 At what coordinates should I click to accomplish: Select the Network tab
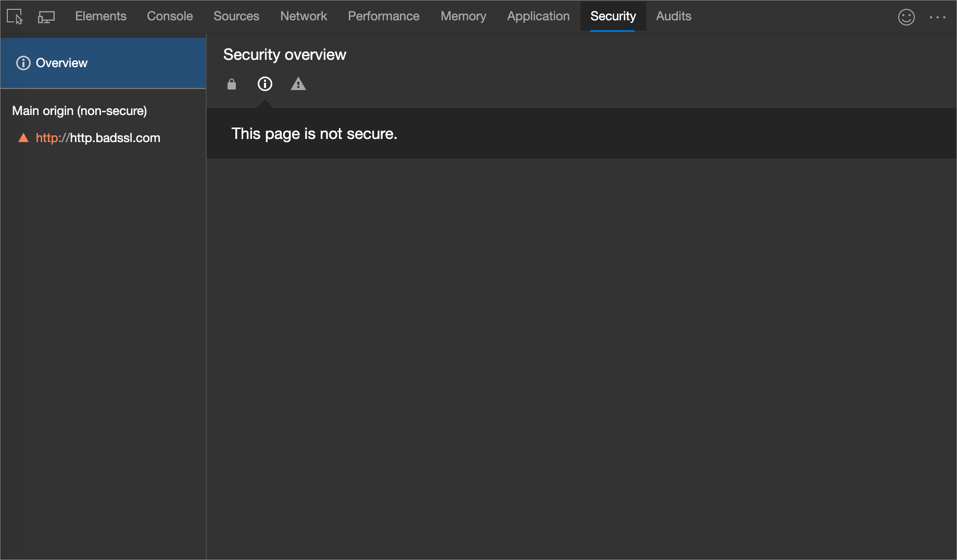pyautogui.click(x=304, y=16)
